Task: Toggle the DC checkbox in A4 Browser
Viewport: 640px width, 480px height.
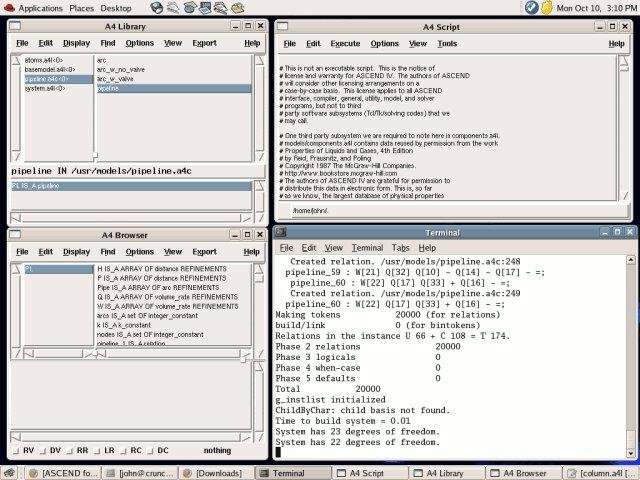Action: click(150, 451)
